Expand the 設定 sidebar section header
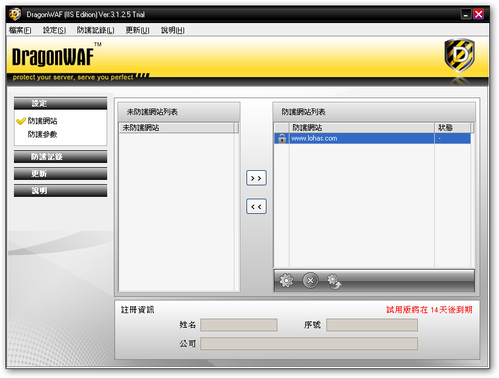499x378 pixels. (x=60, y=104)
